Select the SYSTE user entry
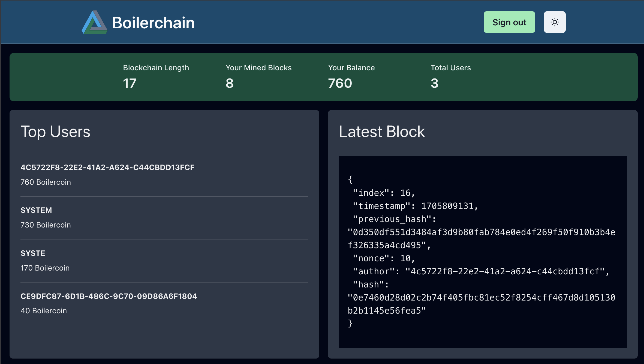Viewport: 644px width, 364px height. 33,253
